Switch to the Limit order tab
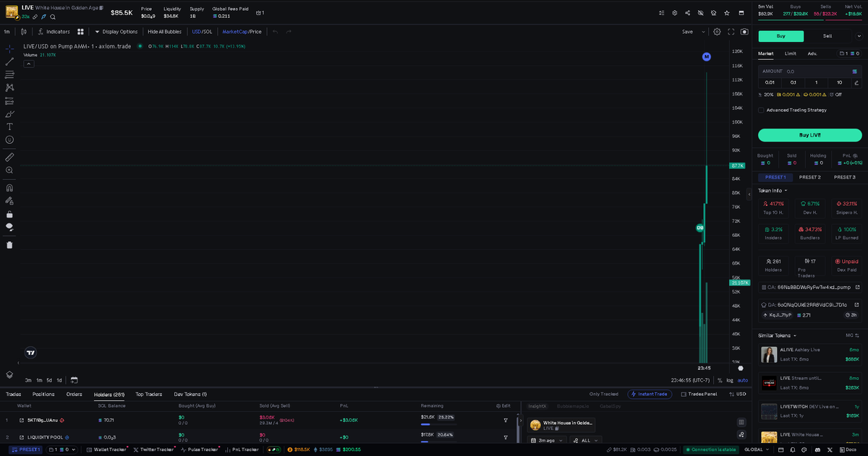This screenshot has width=868, height=456. (791, 53)
